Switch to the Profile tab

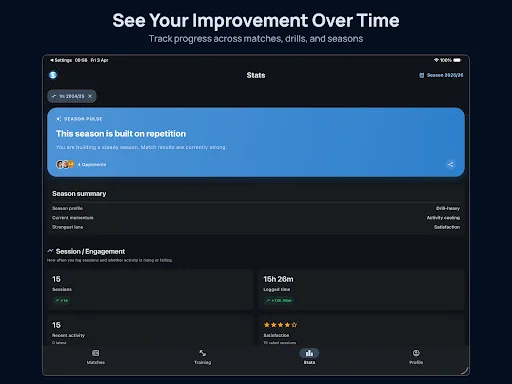click(416, 357)
